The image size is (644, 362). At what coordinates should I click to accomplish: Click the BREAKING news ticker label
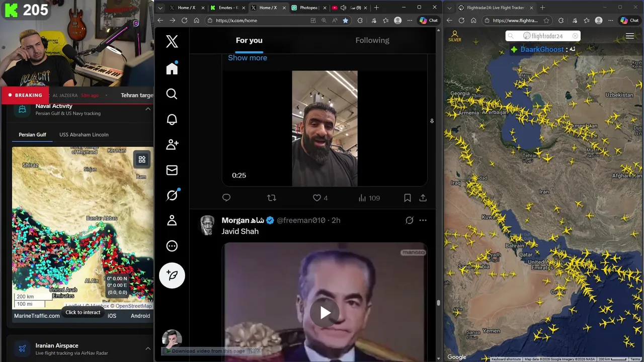coord(25,95)
